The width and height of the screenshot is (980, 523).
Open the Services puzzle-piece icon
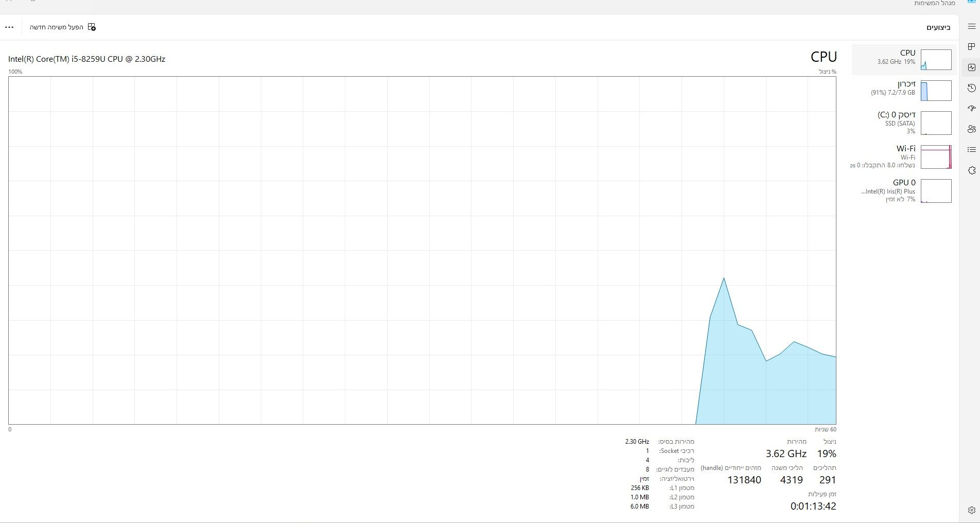point(971,170)
